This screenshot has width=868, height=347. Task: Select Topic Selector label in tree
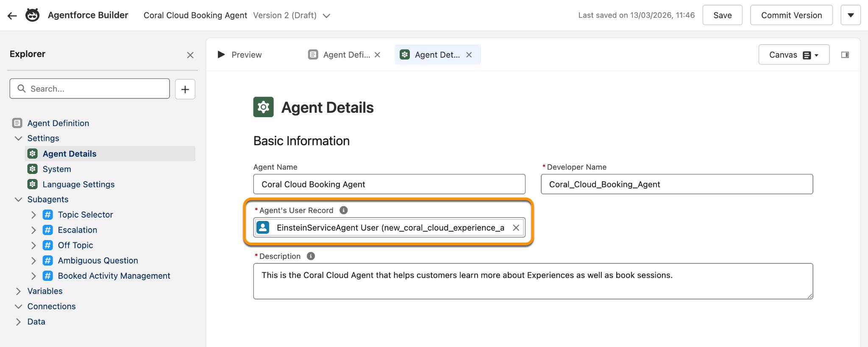click(86, 215)
